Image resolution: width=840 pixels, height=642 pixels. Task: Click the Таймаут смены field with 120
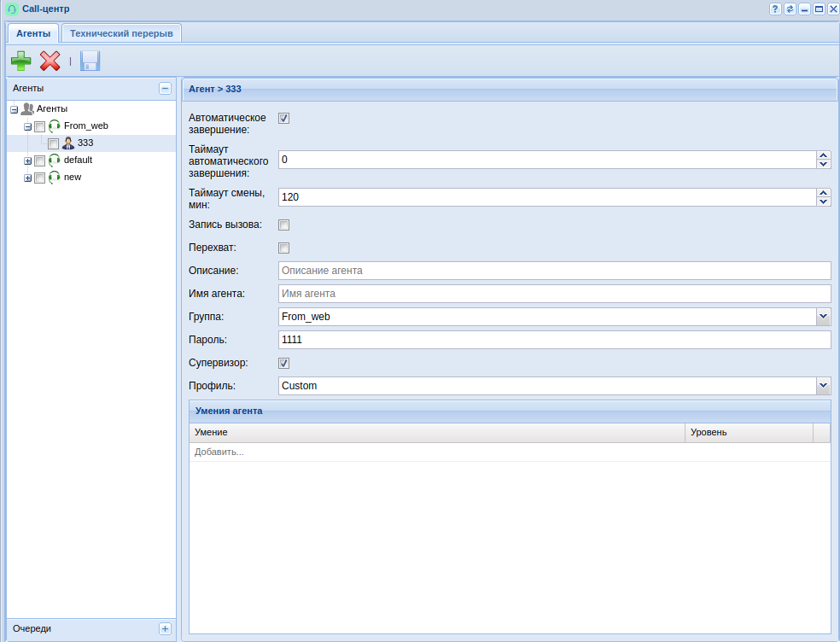[547, 197]
